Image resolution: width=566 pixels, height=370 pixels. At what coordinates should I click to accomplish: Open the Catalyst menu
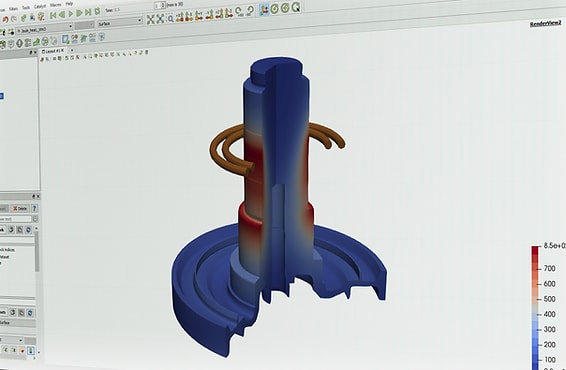[x=40, y=6]
